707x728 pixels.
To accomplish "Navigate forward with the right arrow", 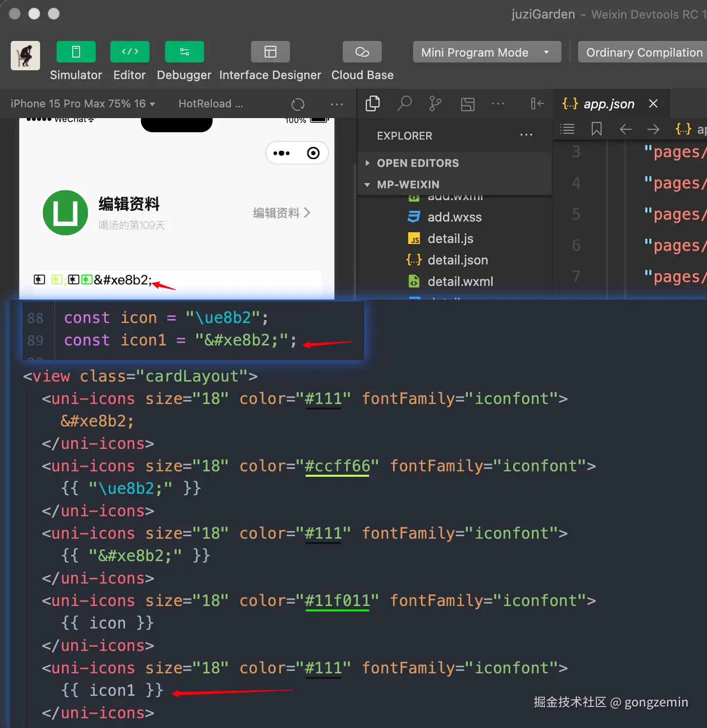I will 653,129.
